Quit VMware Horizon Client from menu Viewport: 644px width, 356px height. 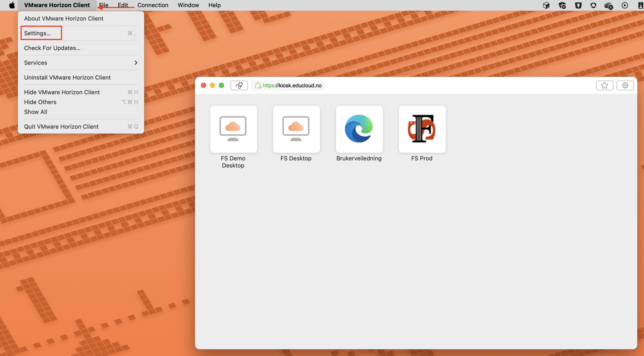[x=81, y=127]
